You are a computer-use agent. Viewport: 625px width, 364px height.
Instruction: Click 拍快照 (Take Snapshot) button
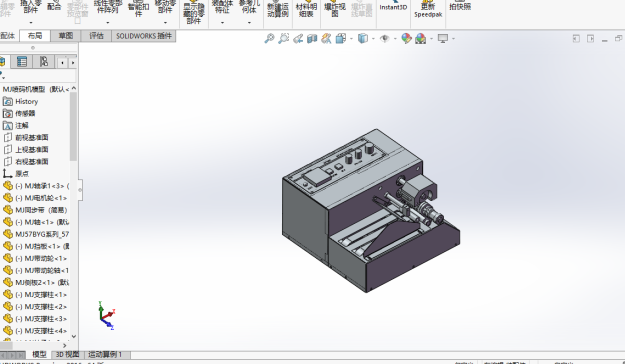click(x=460, y=6)
